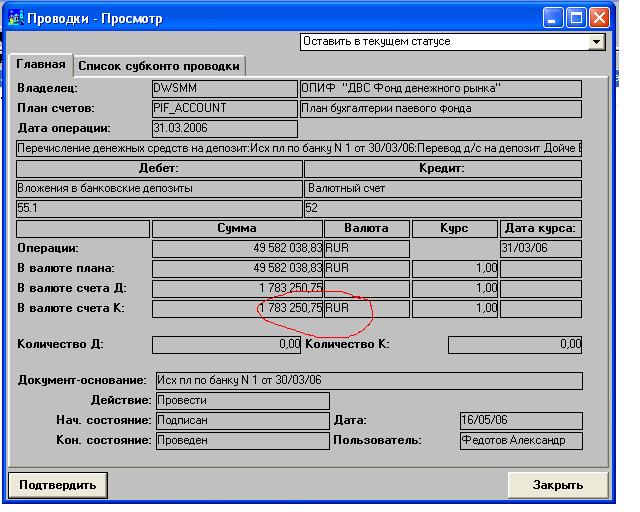Maximize the Проводки - Просмотр window
This screenshot has height=512, width=640.
click(x=576, y=18)
